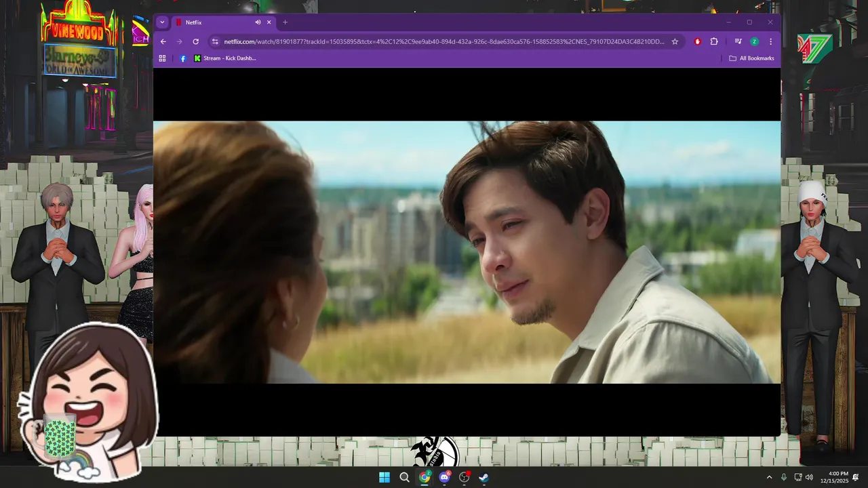Screen dimensions: 868x488
Task: Open the Chrome tab search dropdown
Action: pos(162,22)
